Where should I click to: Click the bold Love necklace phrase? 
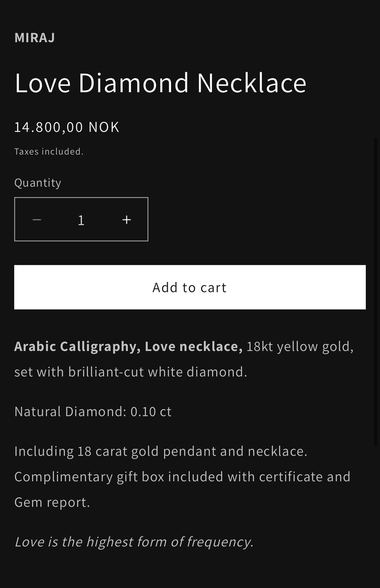coord(193,346)
